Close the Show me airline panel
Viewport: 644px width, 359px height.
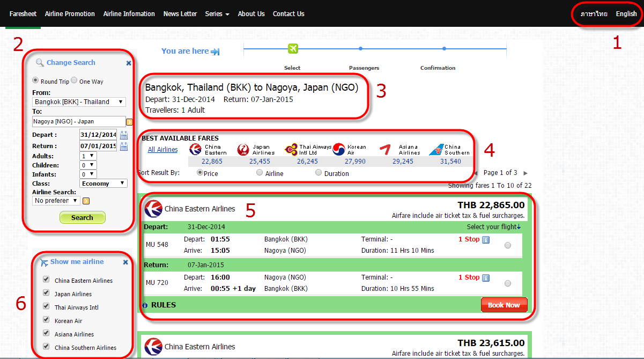(125, 262)
